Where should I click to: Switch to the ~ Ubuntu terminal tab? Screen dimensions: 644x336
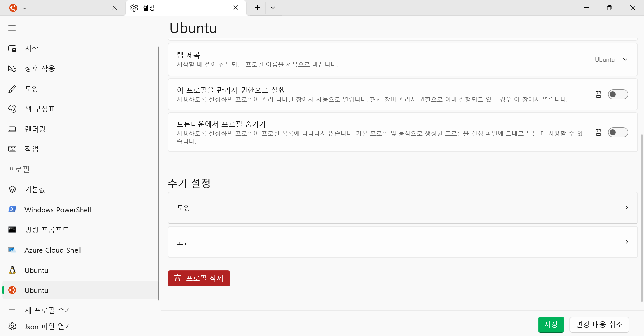tap(62, 8)
